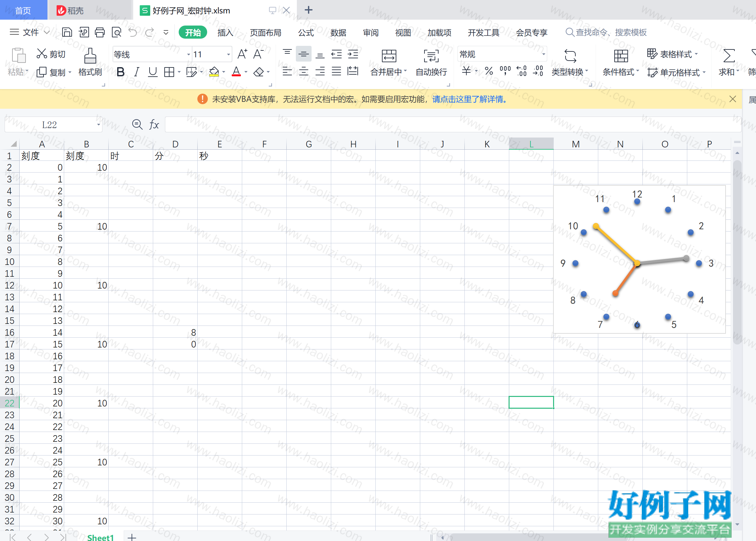Image resolution: width=756 pixels, height=541 pixels.
Task: Switch to the Data (数据) tab
Action: tap(338, 32)
